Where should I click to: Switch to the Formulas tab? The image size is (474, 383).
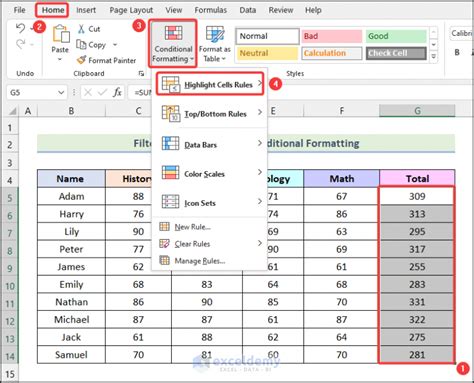coord(211,10)
